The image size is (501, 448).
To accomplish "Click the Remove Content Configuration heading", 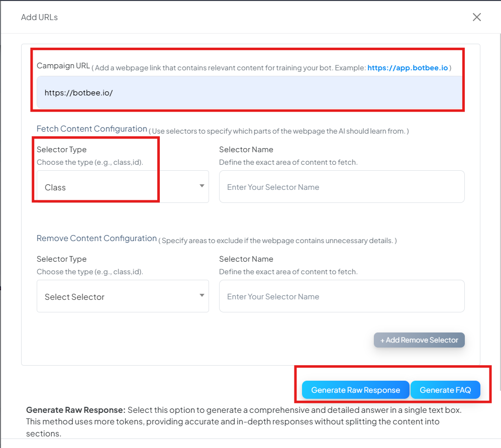I will click(x=96, y=238).
